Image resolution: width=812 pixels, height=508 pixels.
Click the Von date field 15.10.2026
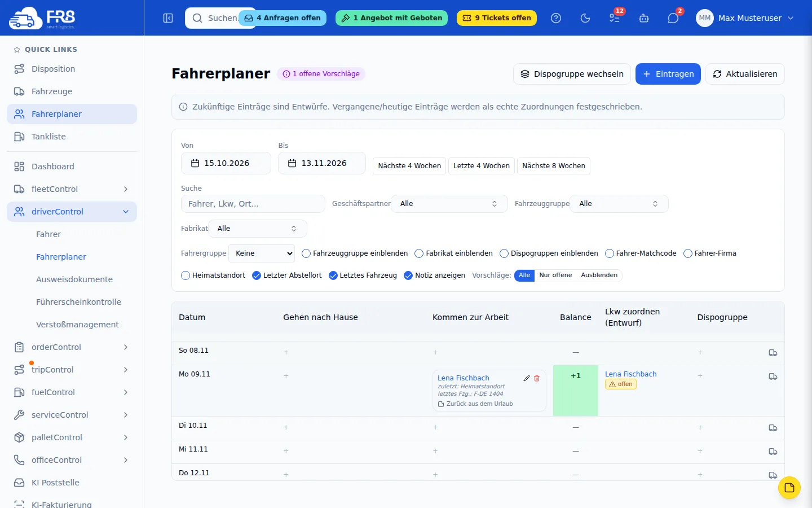point(226,163)
